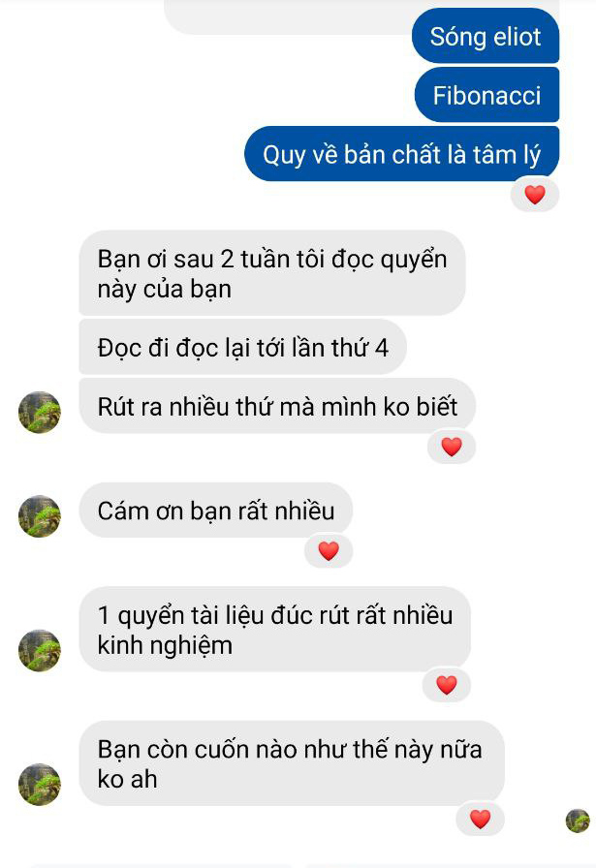
Task: Tap the small seen-receipt avatar at bottom right
Action: pyautogui.click(x=578, y=821)
